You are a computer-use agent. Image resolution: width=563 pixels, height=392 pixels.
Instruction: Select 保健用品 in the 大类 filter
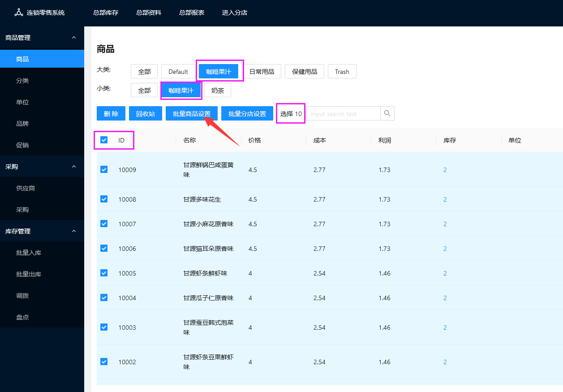pos(305,71)
